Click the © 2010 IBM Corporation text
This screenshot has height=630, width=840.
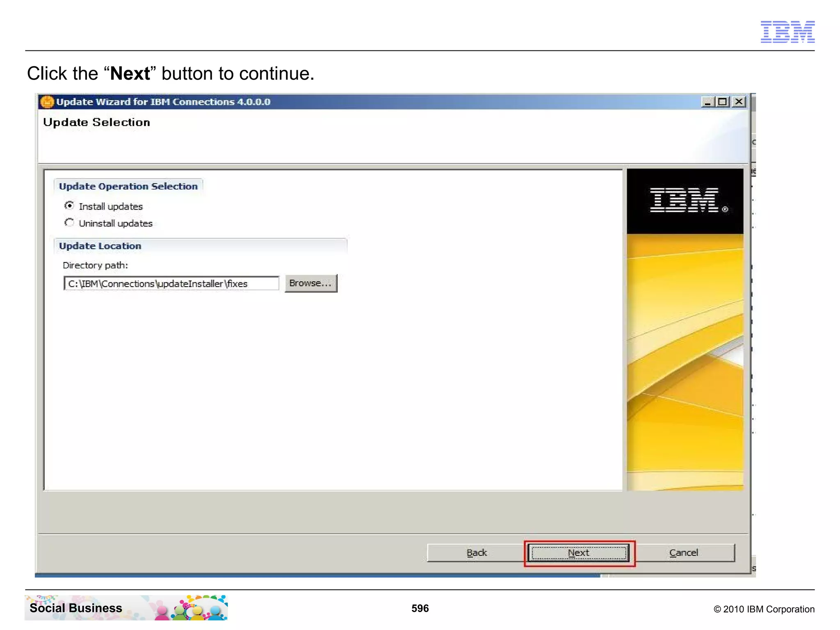point(764,609)
